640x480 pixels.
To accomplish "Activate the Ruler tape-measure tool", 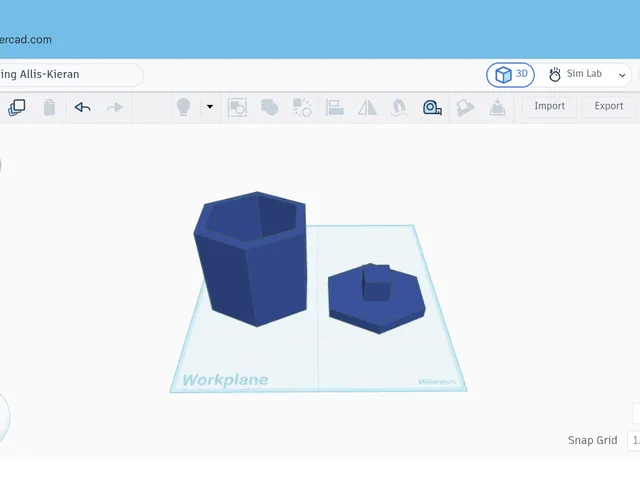I will 432,107.
